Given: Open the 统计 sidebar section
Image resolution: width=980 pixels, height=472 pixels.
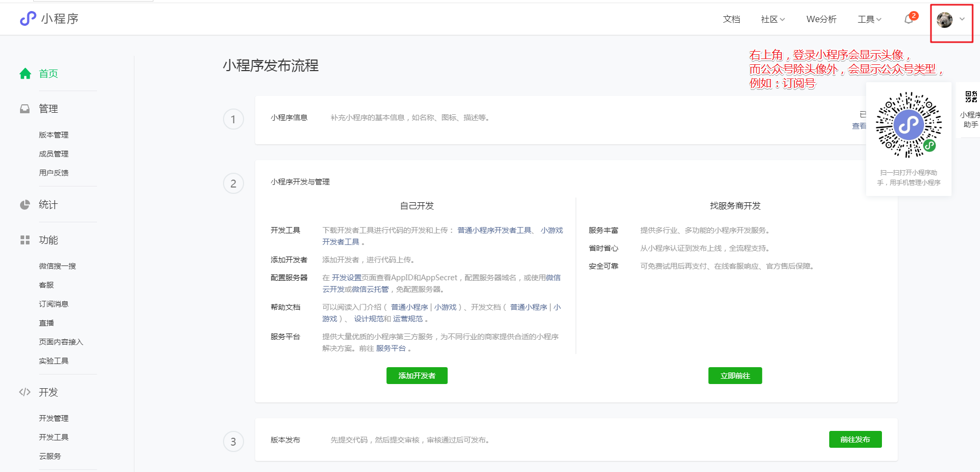Looking at the screenshot, I should (48, 205).
